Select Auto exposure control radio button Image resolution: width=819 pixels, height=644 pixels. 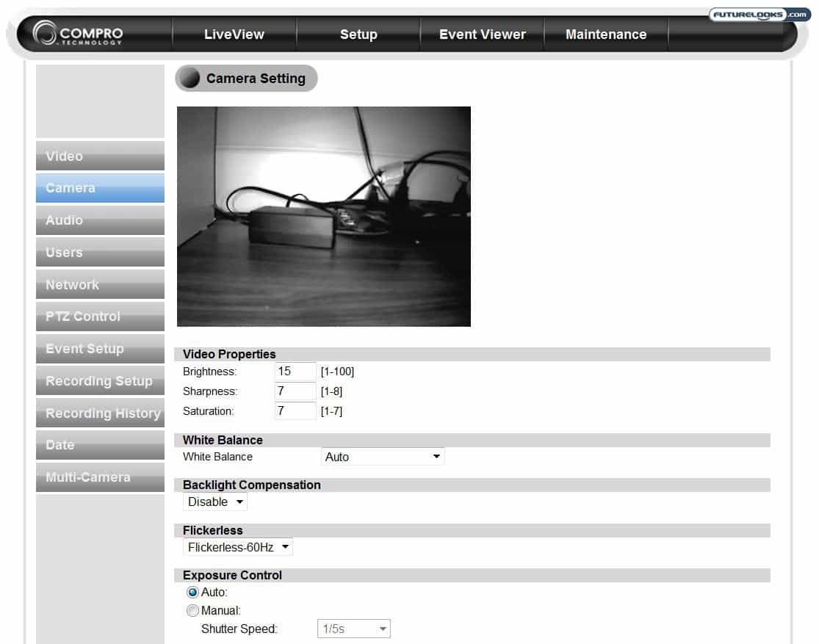[192, 592]
